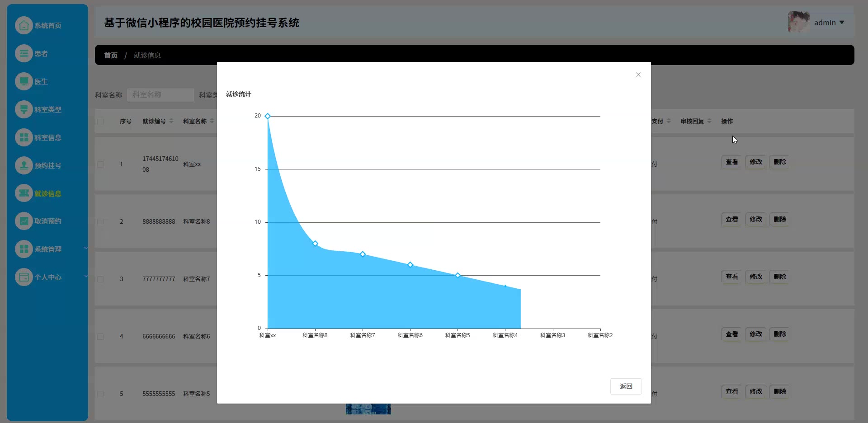Click the 就诊信息 breadcrumb text
The width and height of the screenshot is (868, 423).
point(147,55)
